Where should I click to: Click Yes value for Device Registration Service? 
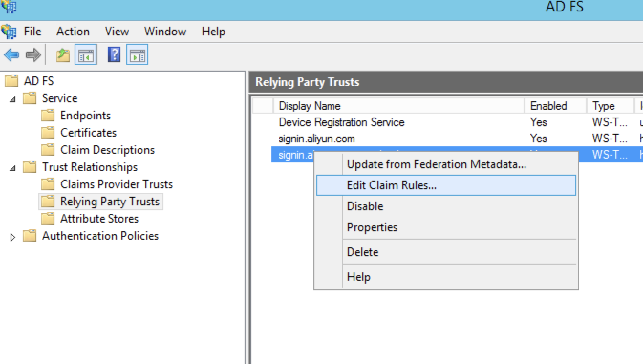coord(538,122)
